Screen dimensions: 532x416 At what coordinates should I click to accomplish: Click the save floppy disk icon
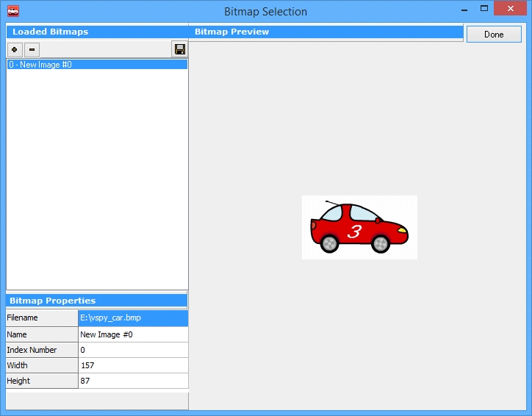click(180, 49)
